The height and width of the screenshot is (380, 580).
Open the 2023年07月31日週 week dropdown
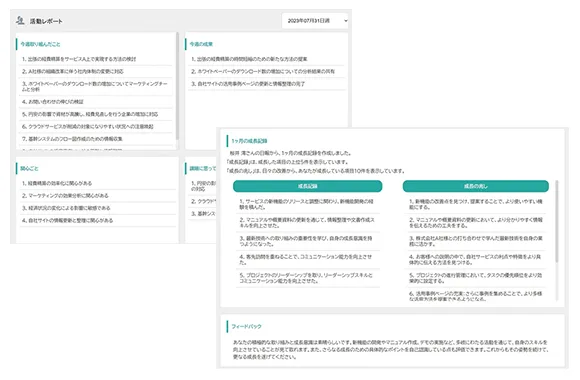315,21
